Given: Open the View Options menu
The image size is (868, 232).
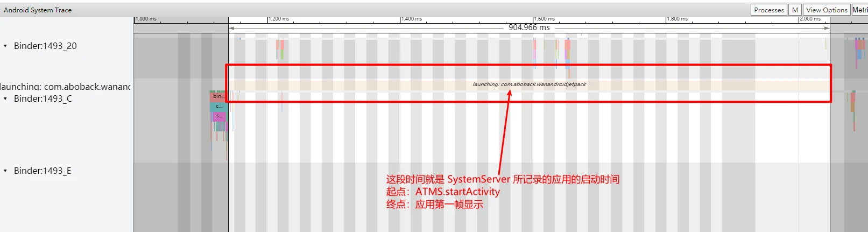Looking at the screenshot, I should [826, 10].
